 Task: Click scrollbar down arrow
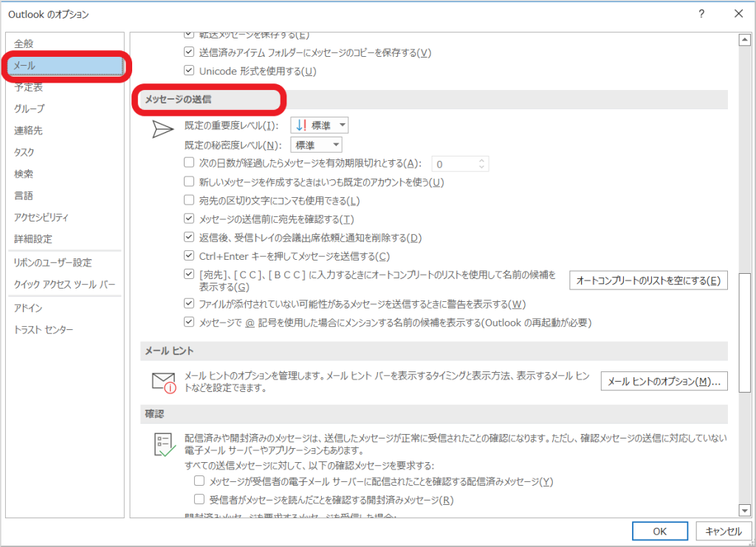tap(745, 510)
